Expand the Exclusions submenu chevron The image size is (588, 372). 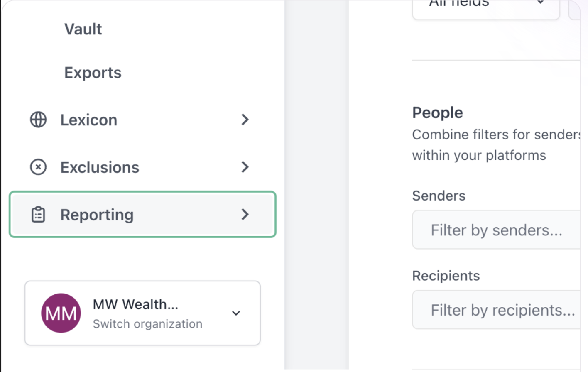click(x=245, y=167)
